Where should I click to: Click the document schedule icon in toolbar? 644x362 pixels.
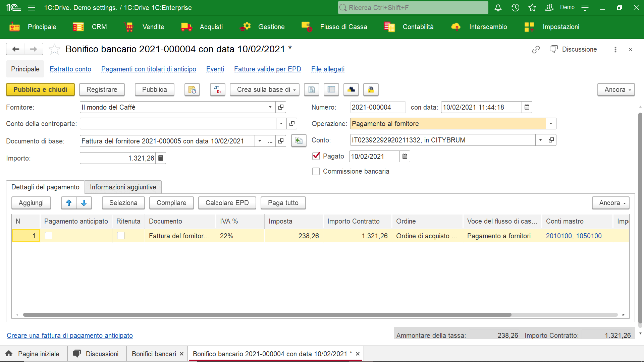192,89
